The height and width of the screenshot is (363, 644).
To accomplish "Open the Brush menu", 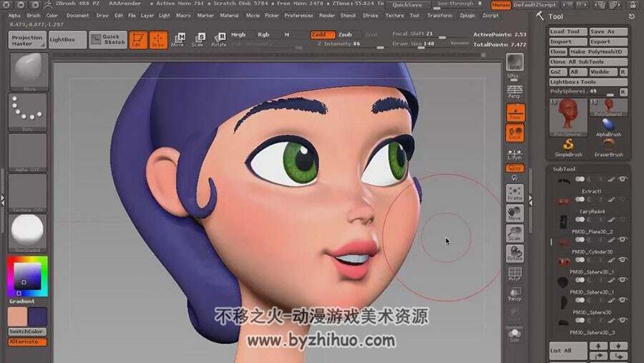I will pyautogui.click(x=34, y=16).
